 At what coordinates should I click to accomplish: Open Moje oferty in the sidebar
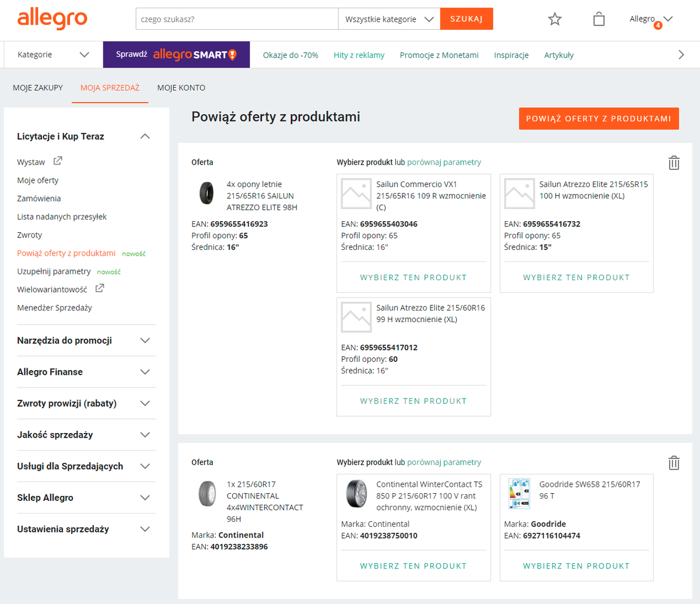[38, 181]
